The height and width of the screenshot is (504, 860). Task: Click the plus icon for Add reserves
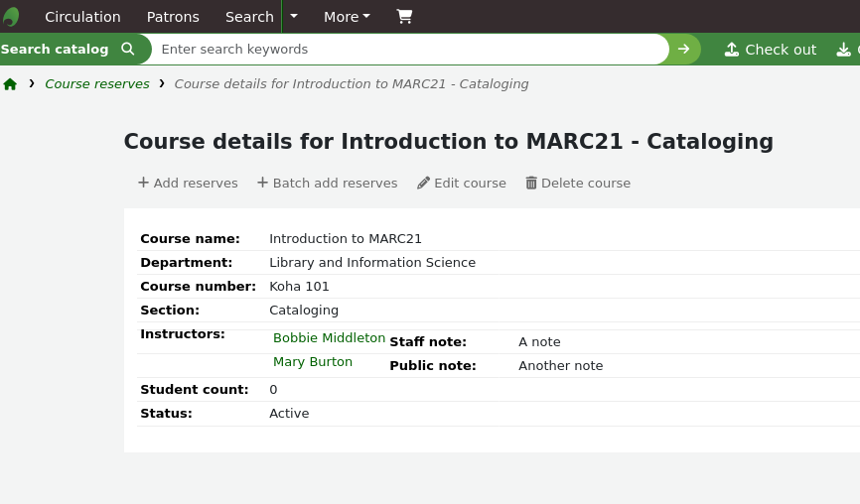click(143, 183)
